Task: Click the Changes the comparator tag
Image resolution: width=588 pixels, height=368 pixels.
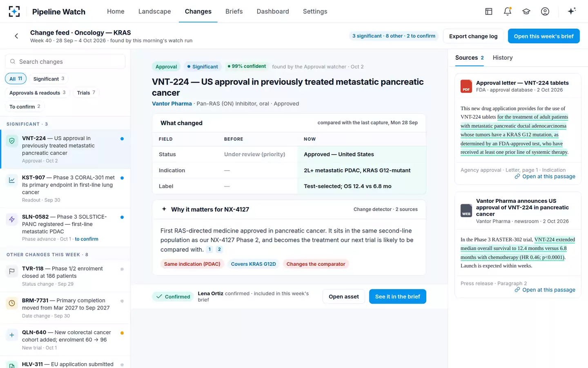Action: click(316, 264)
